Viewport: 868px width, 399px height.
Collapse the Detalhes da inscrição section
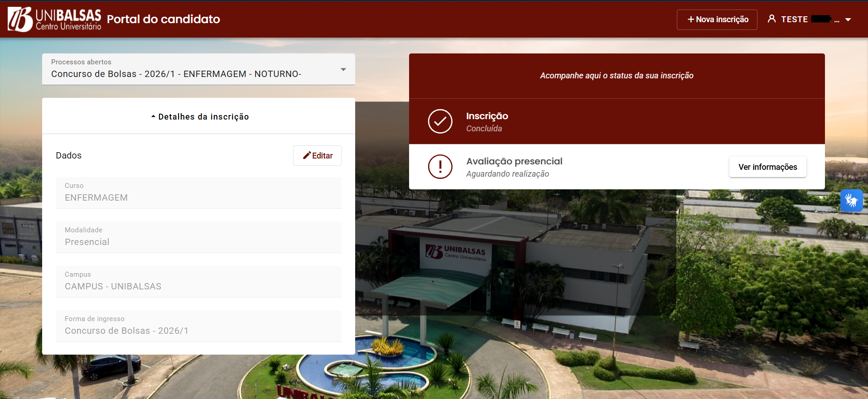pos(199,116)
